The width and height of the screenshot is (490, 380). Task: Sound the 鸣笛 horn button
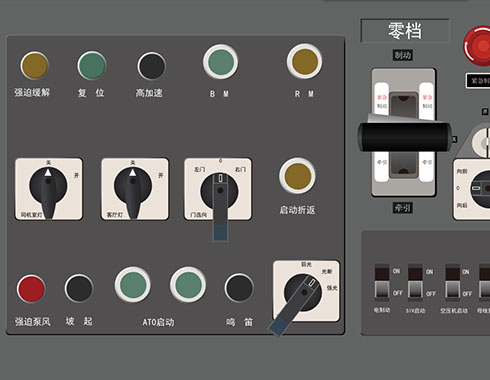(239, 288)
